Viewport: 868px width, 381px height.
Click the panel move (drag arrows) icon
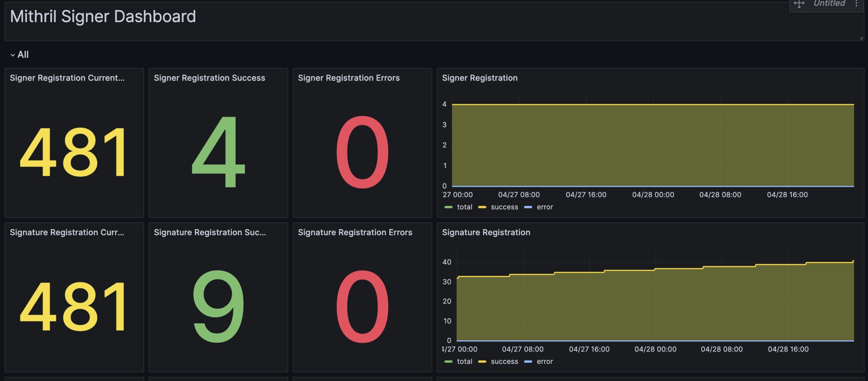799,4
